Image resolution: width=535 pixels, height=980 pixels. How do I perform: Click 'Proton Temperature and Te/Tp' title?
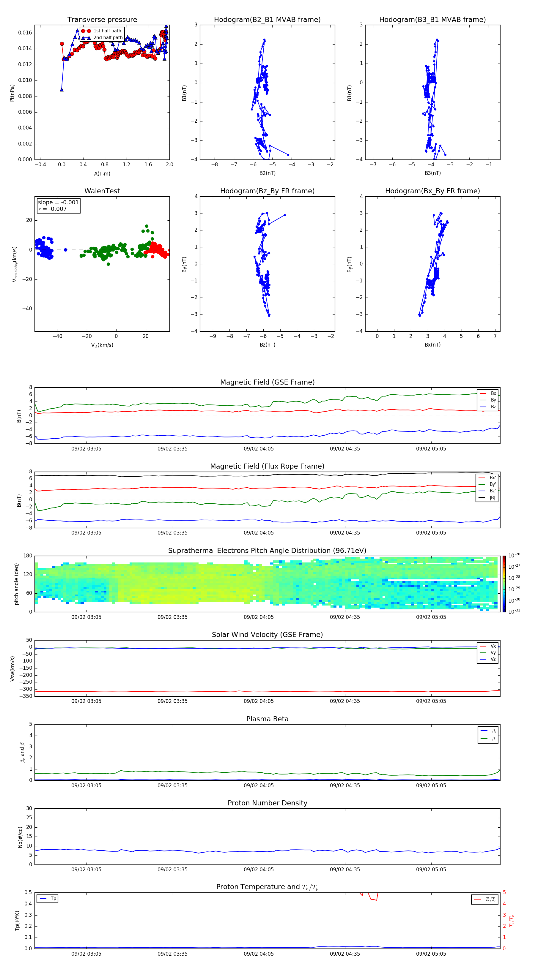pos(267,887)
